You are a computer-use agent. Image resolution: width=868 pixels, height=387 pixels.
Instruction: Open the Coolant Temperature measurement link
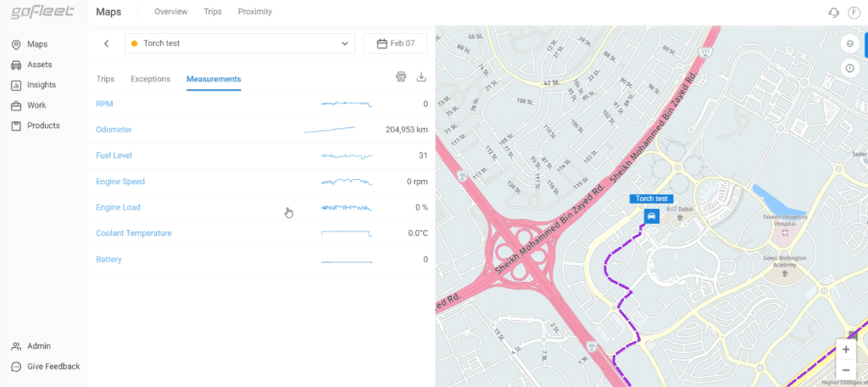coord(133,233)
